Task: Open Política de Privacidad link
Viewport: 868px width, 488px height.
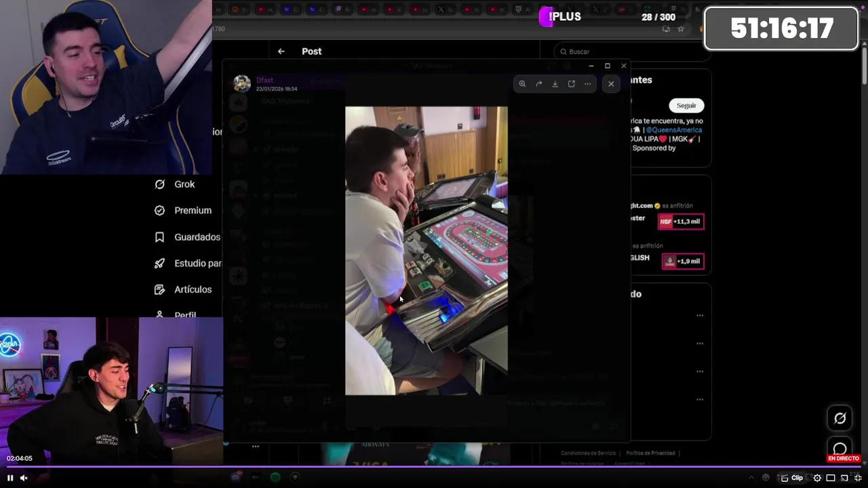Action: [651, 453]
